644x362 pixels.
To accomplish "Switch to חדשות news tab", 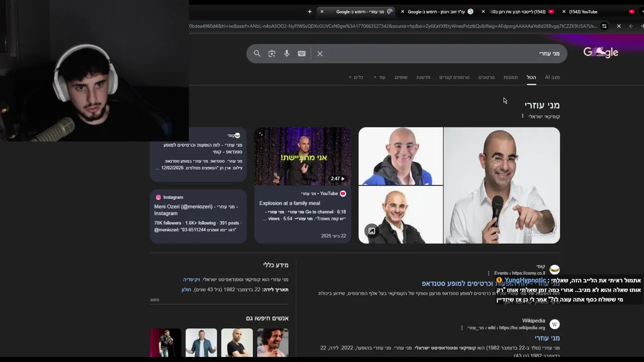I will [x=423, y=77].
